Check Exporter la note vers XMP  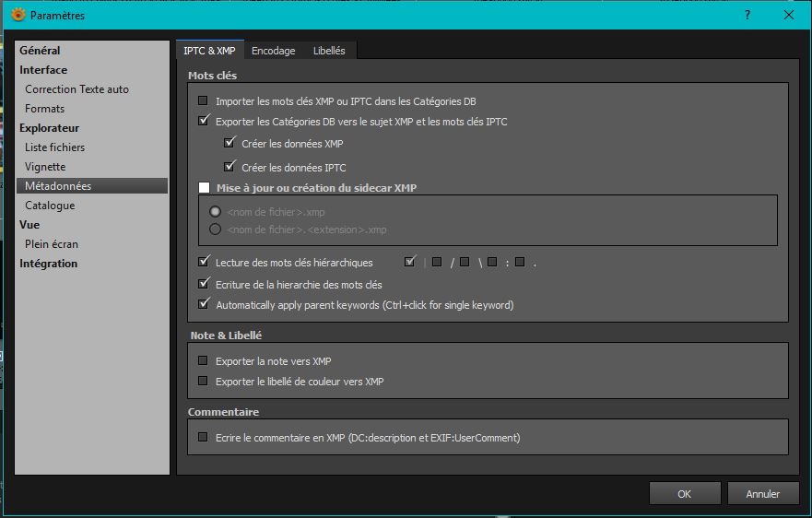click(x=204, y=361)
